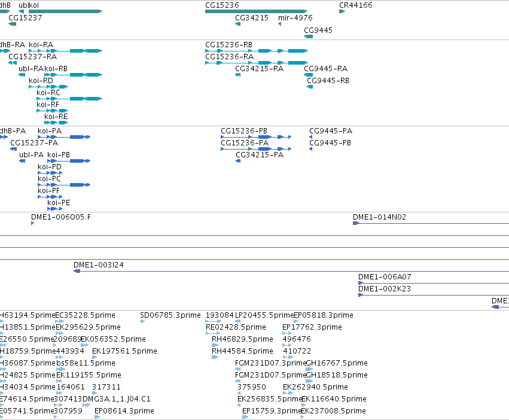
Task: Click the CG34215-PA protein label
Action: [x=260, y=156]
